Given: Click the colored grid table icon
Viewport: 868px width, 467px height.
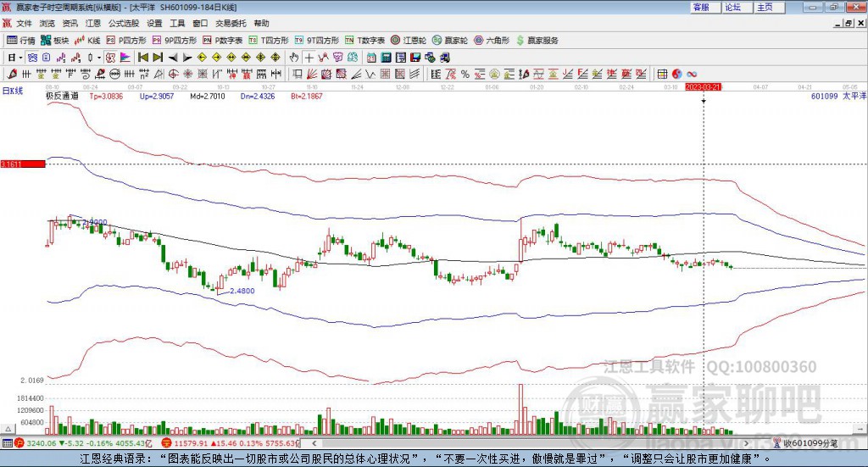Looking at the screenshot, I should click(662, 74).
